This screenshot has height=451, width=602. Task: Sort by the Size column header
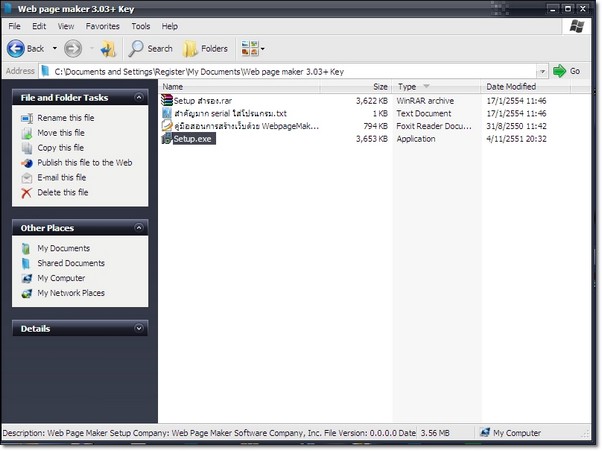tap(356, 87)
